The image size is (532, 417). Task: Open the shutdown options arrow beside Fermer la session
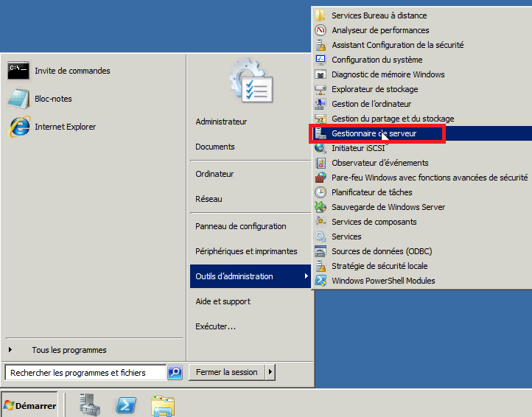click(x=270, y=372)
